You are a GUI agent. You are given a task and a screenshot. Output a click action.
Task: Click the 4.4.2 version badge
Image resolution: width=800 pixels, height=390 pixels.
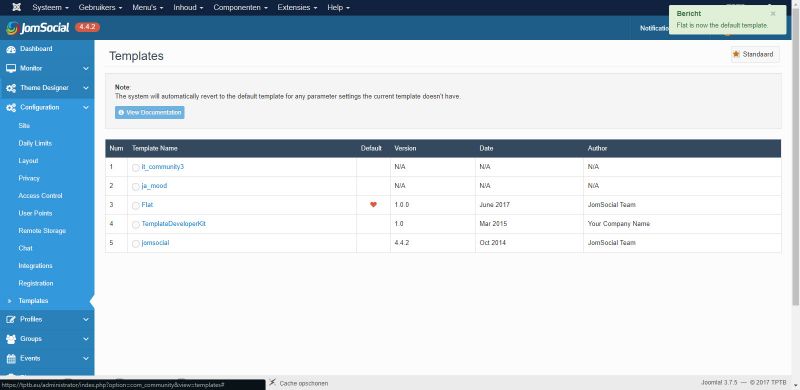pyautogui.click(x=87, y=27)
